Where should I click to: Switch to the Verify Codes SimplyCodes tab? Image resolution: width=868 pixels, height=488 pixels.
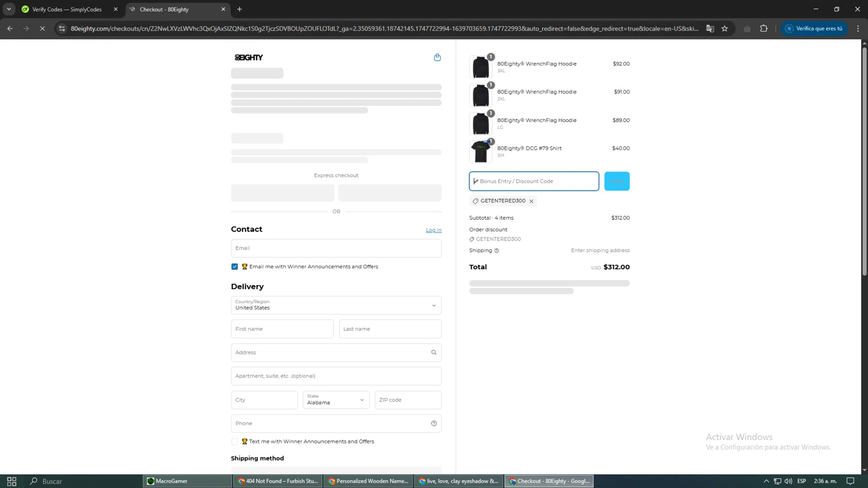tap(67, 9)
